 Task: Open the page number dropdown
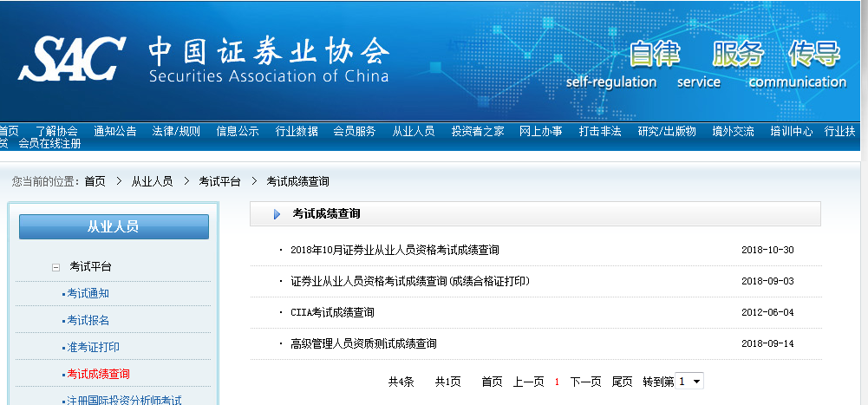tap(689, 382)
